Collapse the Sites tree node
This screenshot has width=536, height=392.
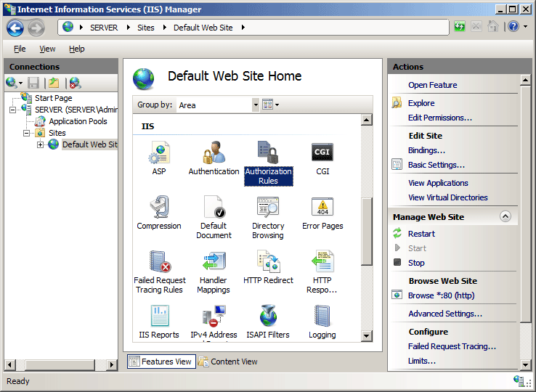(26, 134)
